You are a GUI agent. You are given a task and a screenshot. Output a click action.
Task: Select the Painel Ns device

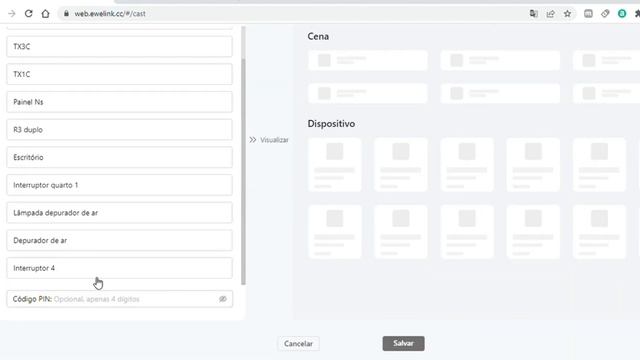click(120, 102)
